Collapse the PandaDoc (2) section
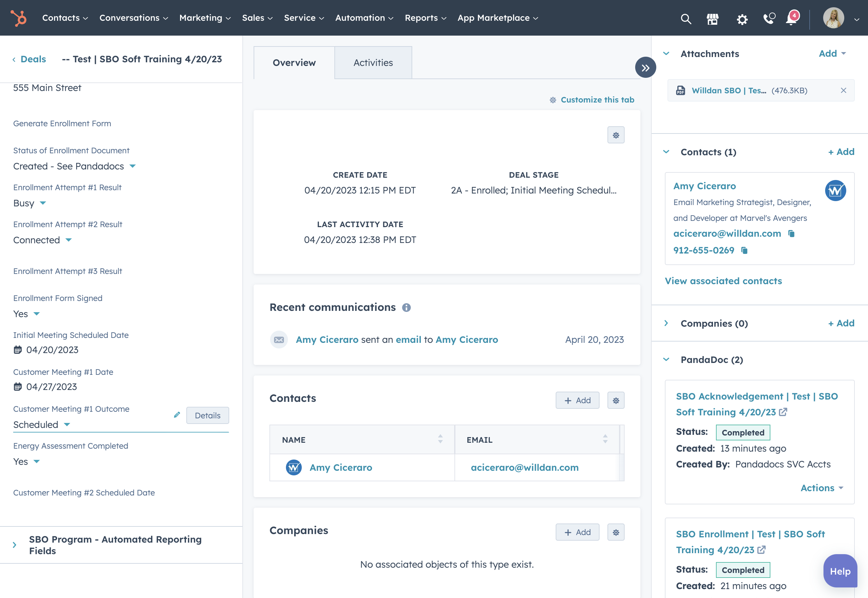The height and width of the screenshot is (598, 868). coord(666,359)
